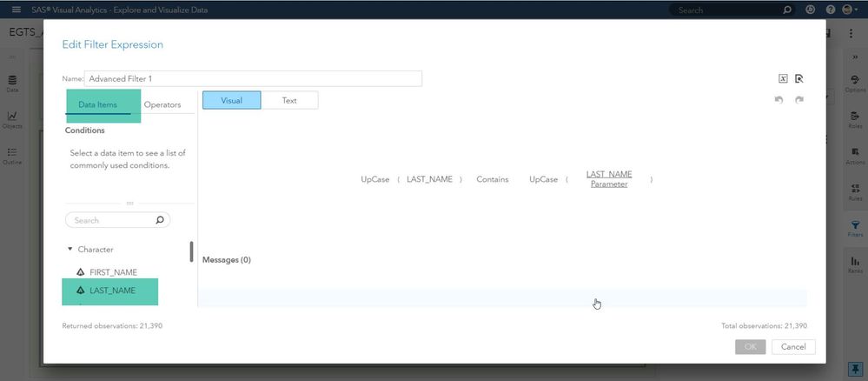Switch to the Data Items tab

[98, 104]
